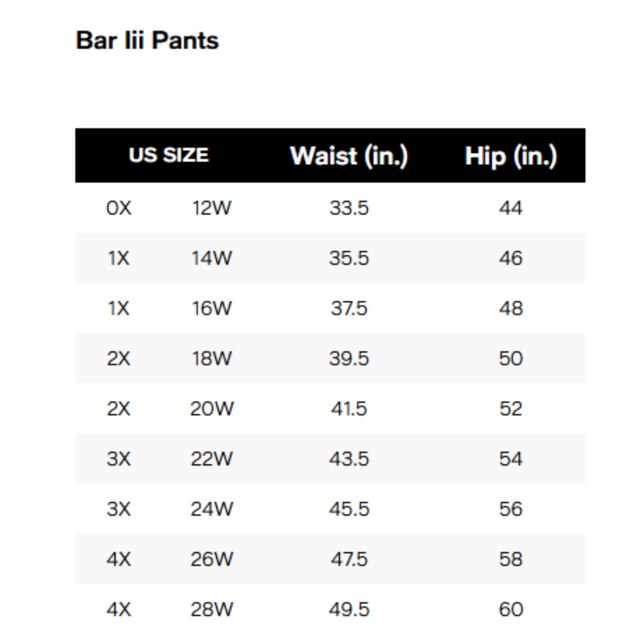This screenshot has width=644, height=644.
Task: Click the 35.5 waist measurement
Action: coord(349,258)
